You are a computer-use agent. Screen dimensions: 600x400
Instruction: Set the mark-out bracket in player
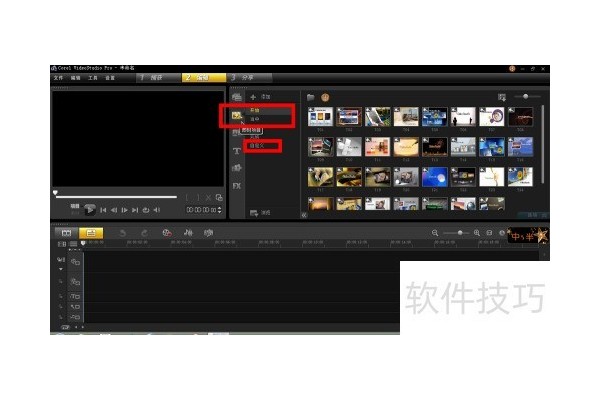coord(198,198)
